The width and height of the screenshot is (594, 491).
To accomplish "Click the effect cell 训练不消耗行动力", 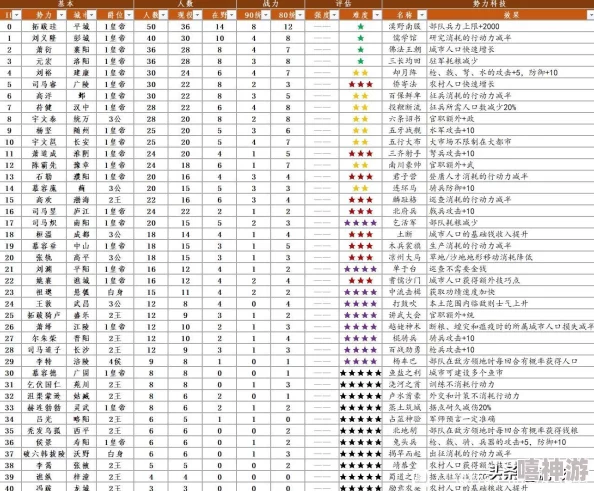I will coord(511,385).
